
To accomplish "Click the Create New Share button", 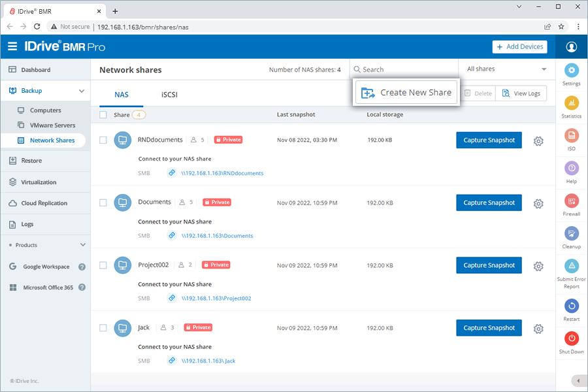I will click(x=406, y=93).
